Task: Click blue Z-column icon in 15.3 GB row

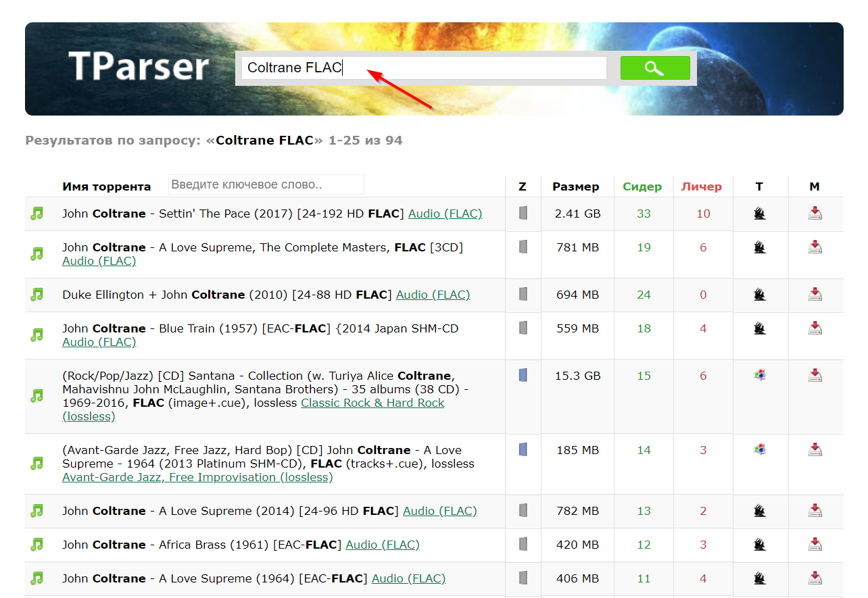Action: tap(523, 375)
